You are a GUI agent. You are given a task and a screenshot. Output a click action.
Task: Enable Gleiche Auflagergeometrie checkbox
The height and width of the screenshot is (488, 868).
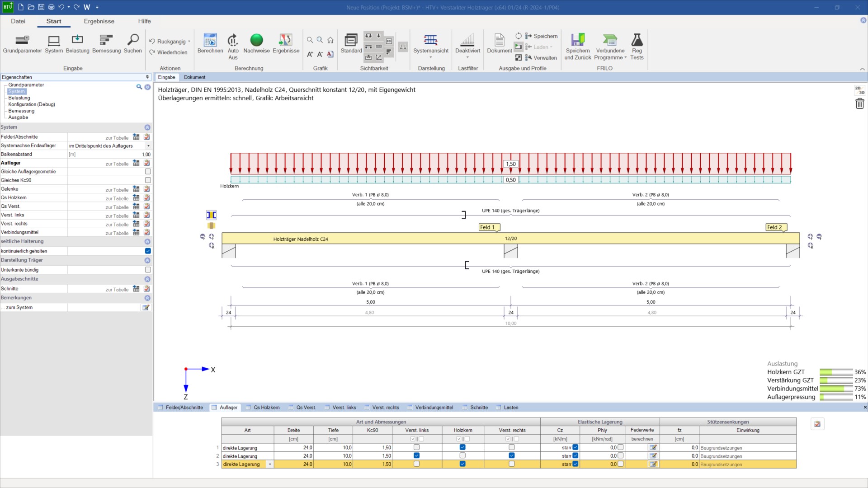click(148, 172)
